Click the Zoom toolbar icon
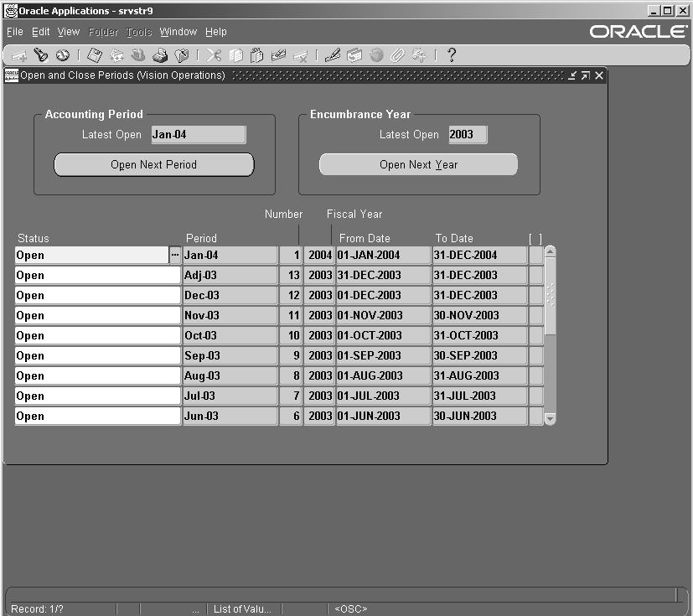The height and width of the screenshot is (616, 693). click(354, 55)
